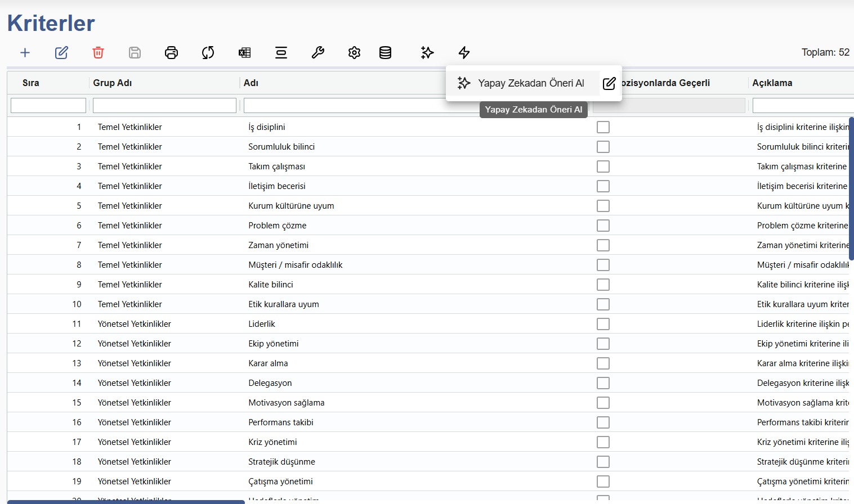Sort by the Grup Adı column header
854x504 pixels.
tap(113, 83)
